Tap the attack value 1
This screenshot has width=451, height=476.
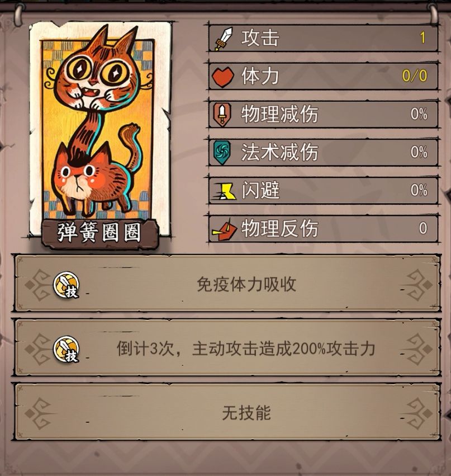coord(422,38)
